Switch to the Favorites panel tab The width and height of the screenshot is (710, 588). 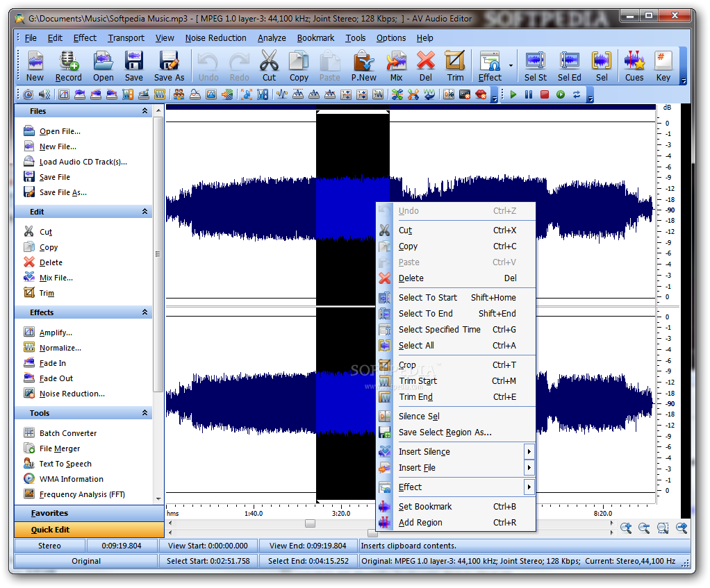tap(89, 513)
